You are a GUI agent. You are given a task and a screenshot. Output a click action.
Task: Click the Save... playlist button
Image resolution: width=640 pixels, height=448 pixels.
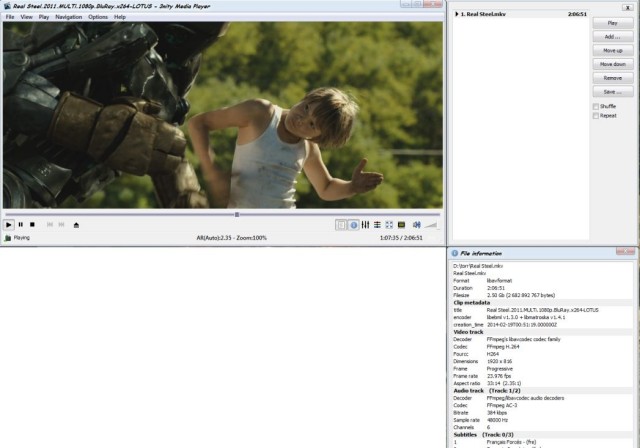613,92
